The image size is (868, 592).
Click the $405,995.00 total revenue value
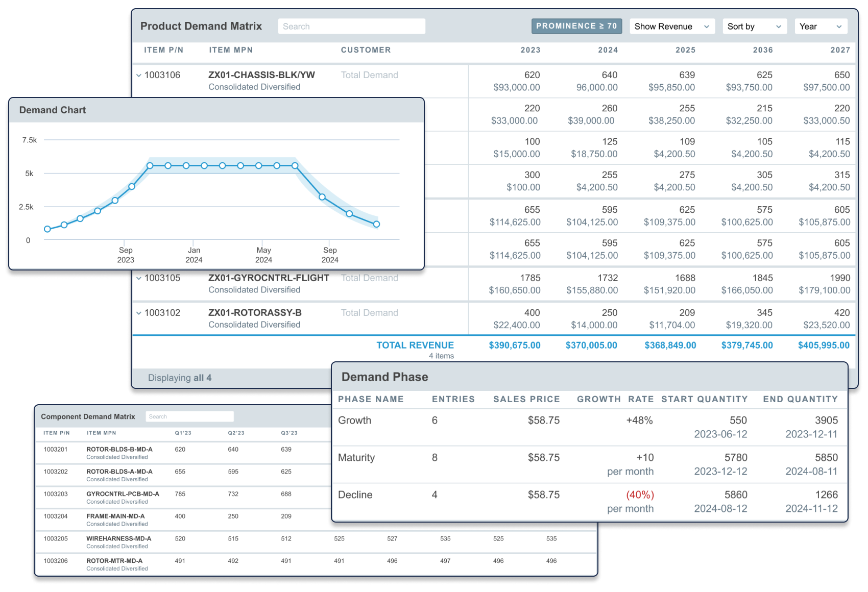point(824,346)
